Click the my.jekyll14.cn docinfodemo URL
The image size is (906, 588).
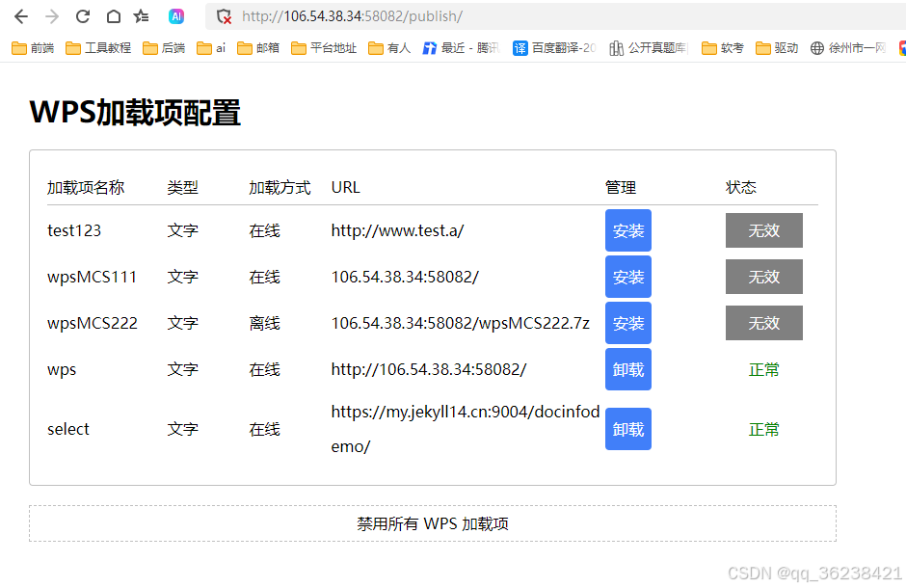click(x=466, y=429)
